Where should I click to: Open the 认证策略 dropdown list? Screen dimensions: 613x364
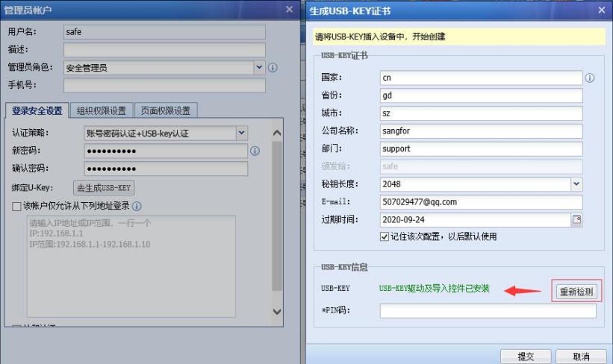click(x=241, y=134)
